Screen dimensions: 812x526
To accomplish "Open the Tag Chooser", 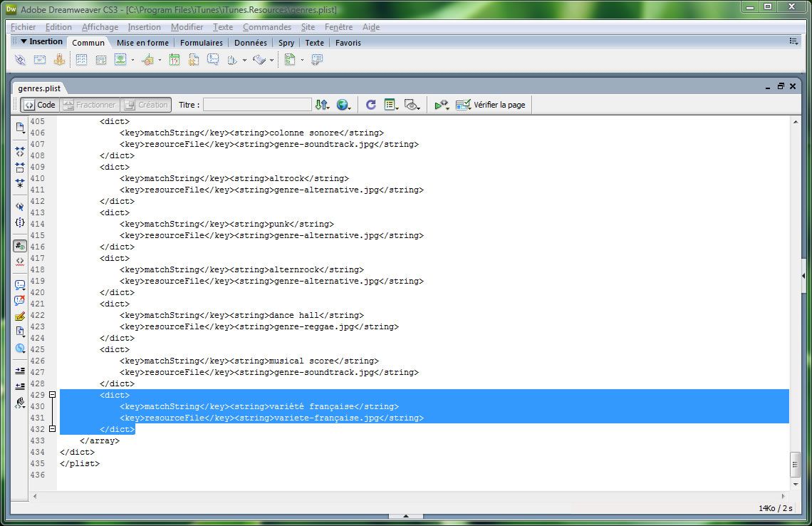I will point(316,60).
